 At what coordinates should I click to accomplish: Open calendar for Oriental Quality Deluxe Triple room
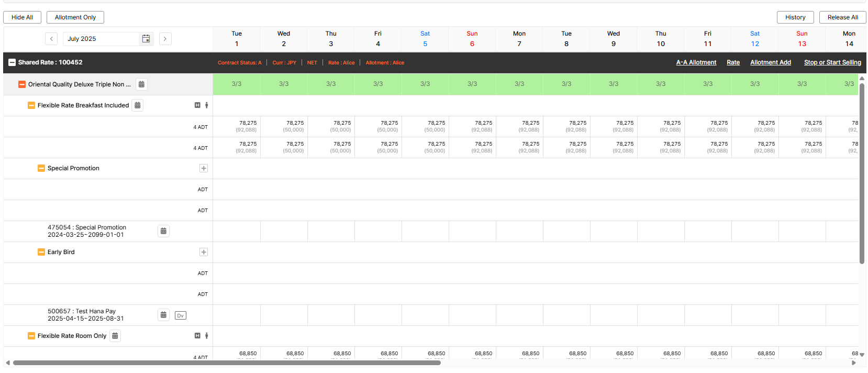141,84
